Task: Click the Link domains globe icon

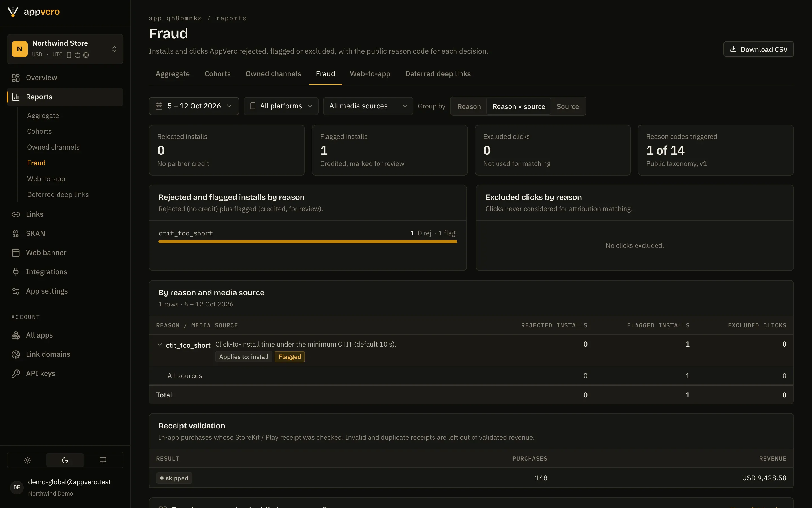Action: pyautogui.click(x=16, y=354)
